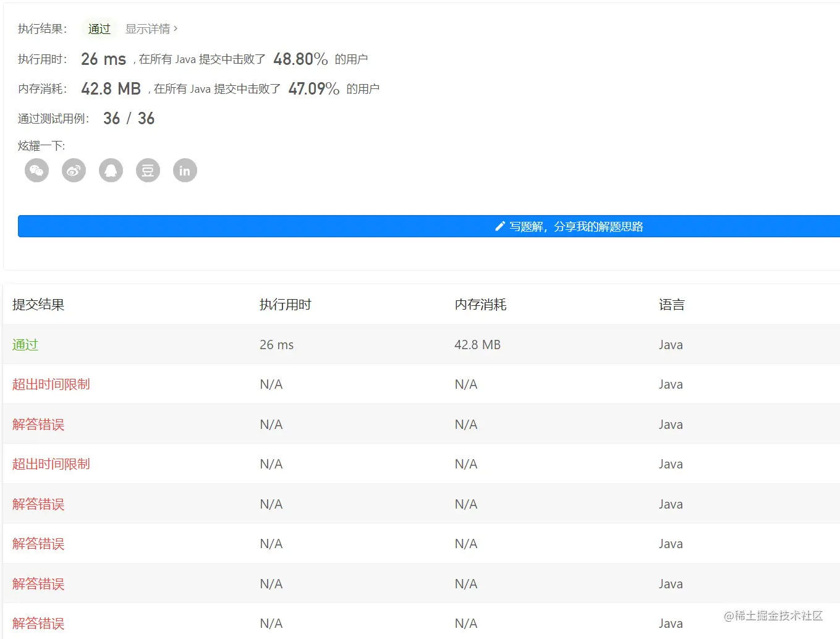
Task: Share result via QQ icon
Action: pos(111,171)
